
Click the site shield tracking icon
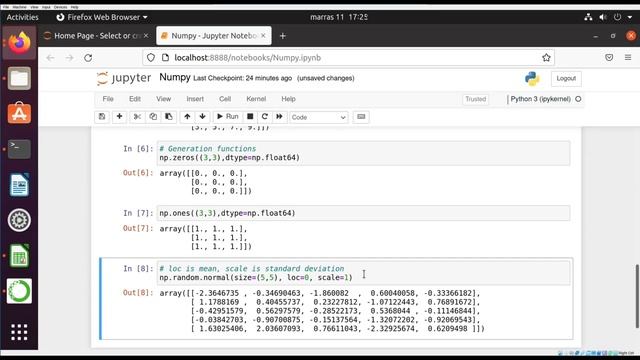151,58
